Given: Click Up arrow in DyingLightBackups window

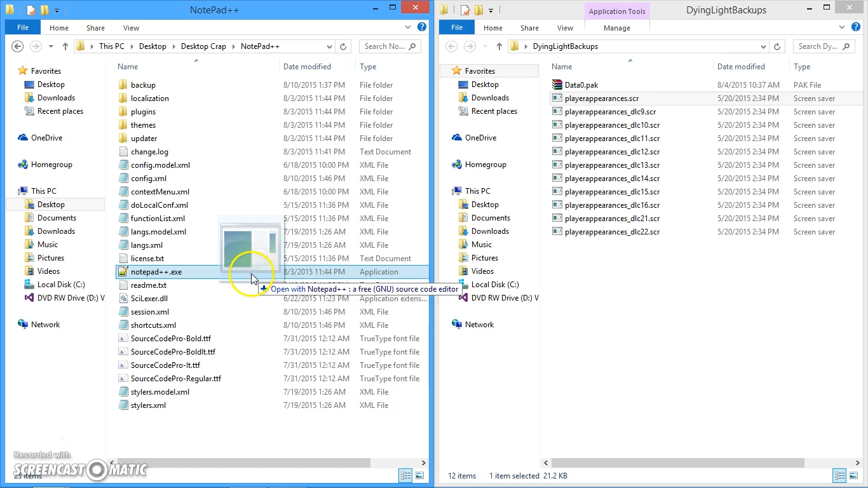Looking at the screenshot, I should (499, 46).
